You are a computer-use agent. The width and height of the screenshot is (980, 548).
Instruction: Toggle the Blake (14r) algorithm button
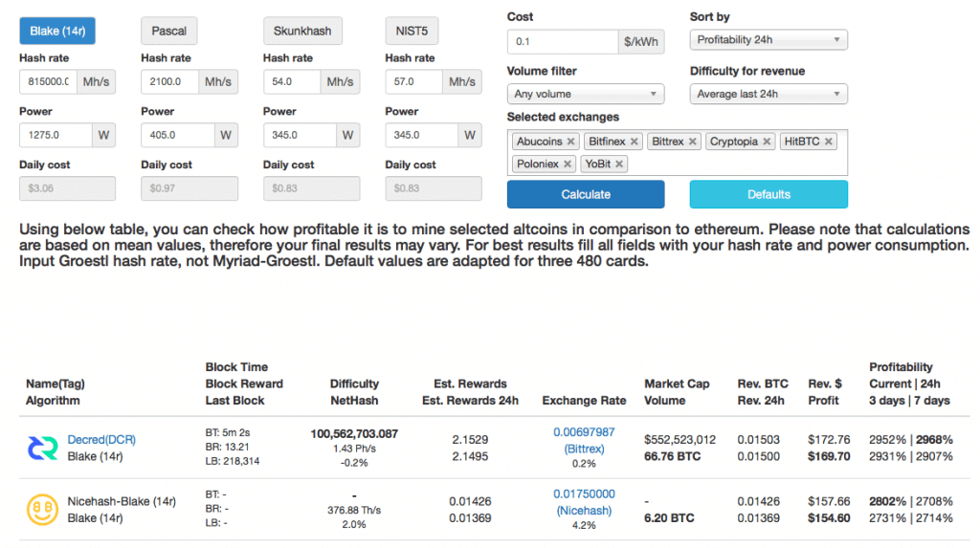(58, 32)
